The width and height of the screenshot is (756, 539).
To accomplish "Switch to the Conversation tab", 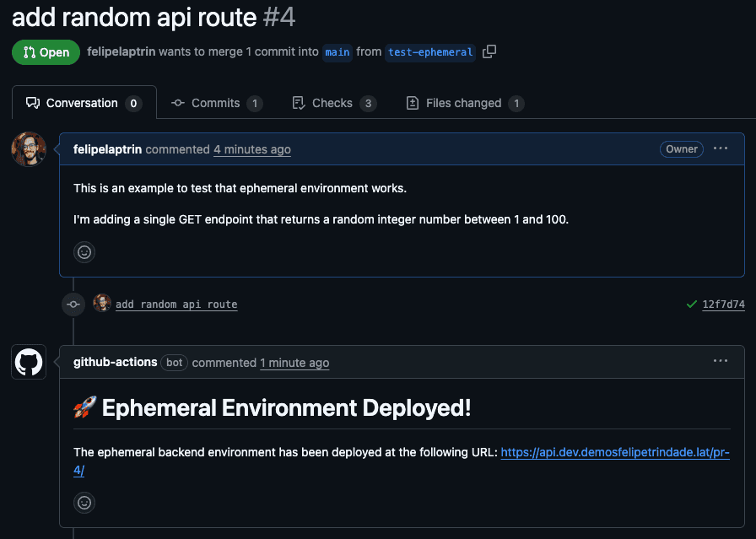I will pyautogui.click(x=84, y=103).
